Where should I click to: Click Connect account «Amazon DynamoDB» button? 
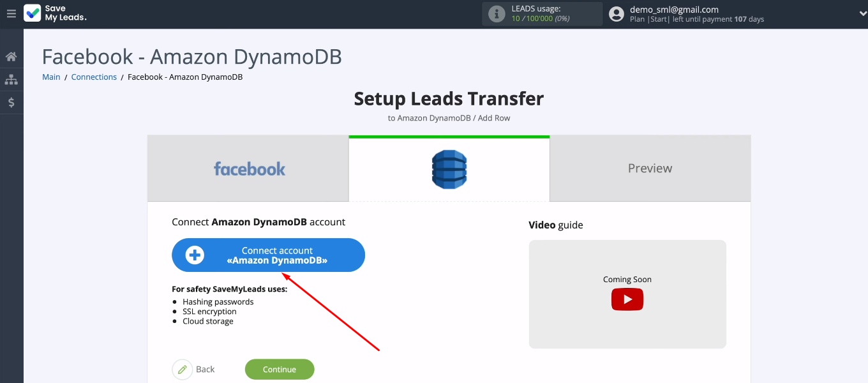point(268,255)
